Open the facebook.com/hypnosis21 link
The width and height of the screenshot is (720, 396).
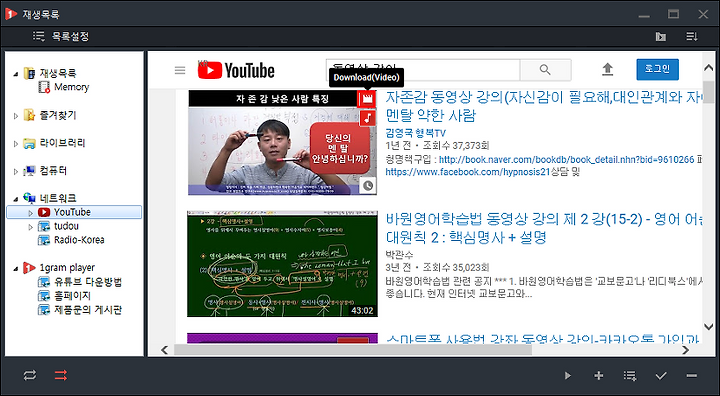tap(467, 172)
